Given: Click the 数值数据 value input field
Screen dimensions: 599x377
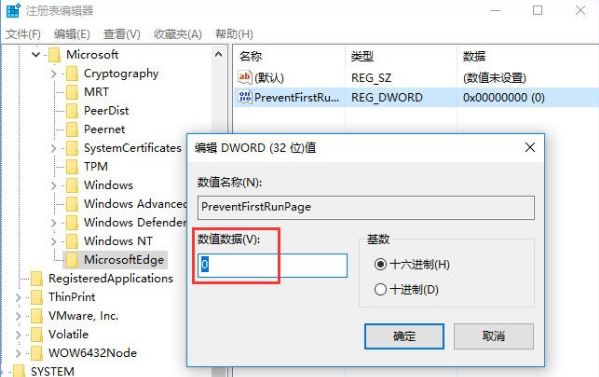Looking at the screenshot, I should (x=272, y=265).
